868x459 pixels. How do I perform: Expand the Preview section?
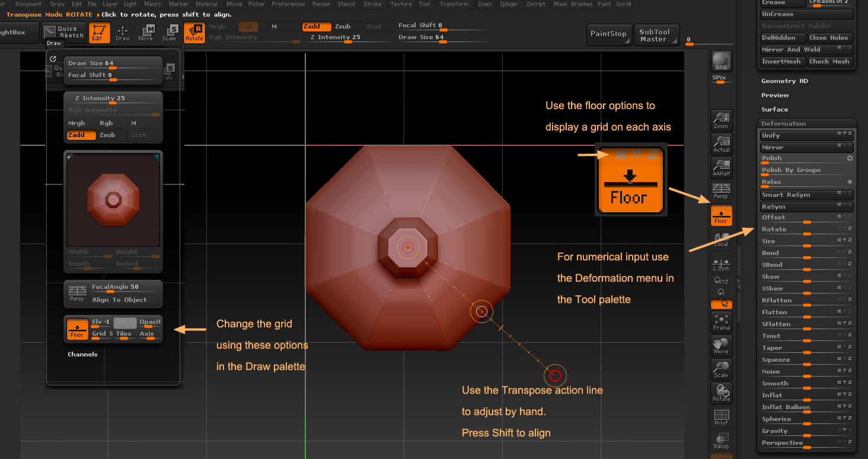[x=774, y=95]
